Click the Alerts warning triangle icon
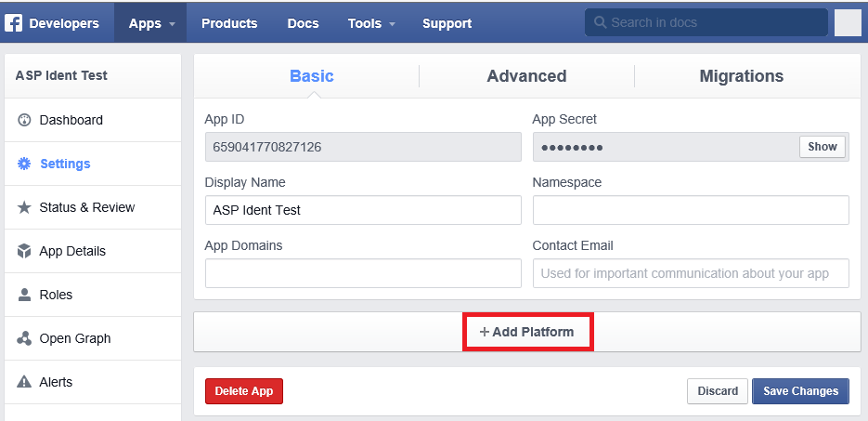Viewport: 868px width, 421px height. [x=24, y=382]
